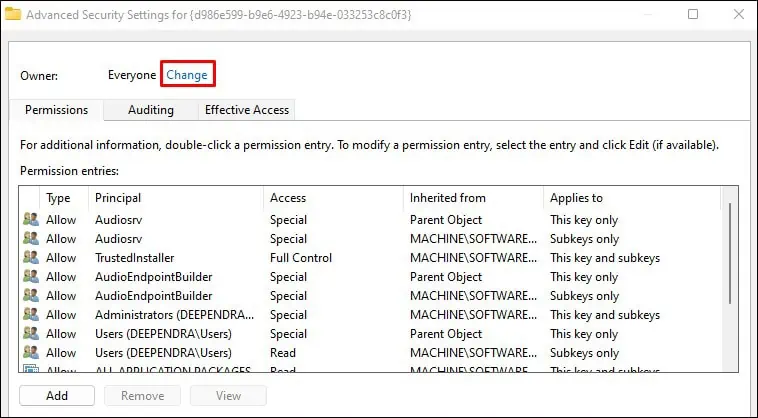Viewport: 758px width, 418px height.
Task: Click the first Audiosrv row's principal icon
Action: (x=30, y=220)
